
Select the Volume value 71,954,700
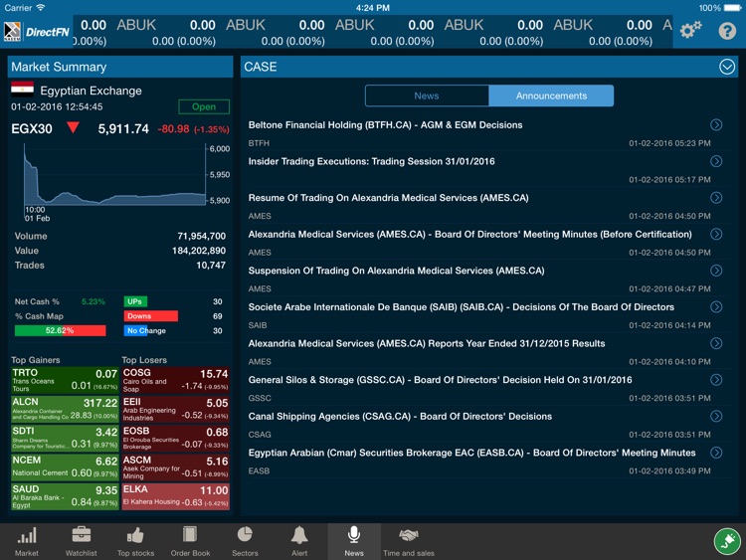coord(201,236)
